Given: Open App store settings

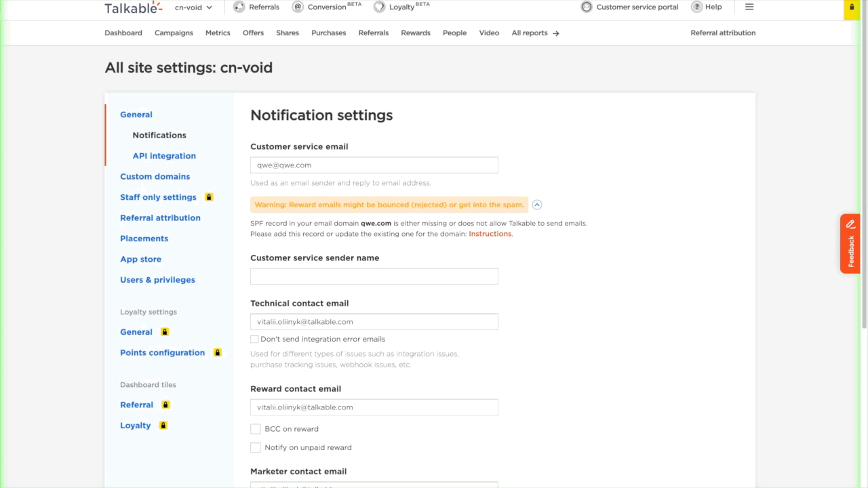Looking at the screenshot, I should [140, 259].
